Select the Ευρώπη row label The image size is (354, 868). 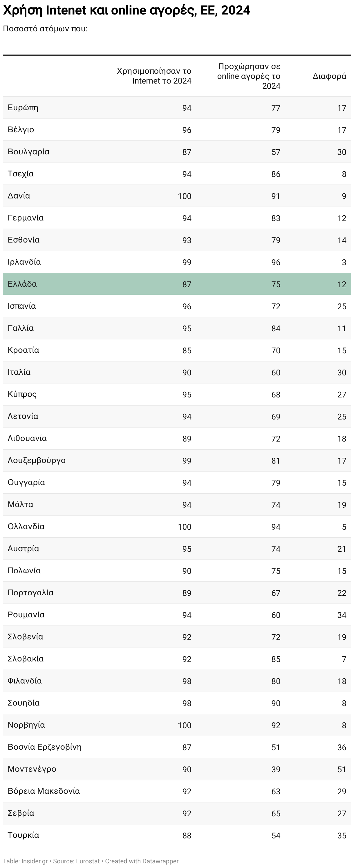tap(23, 108)
